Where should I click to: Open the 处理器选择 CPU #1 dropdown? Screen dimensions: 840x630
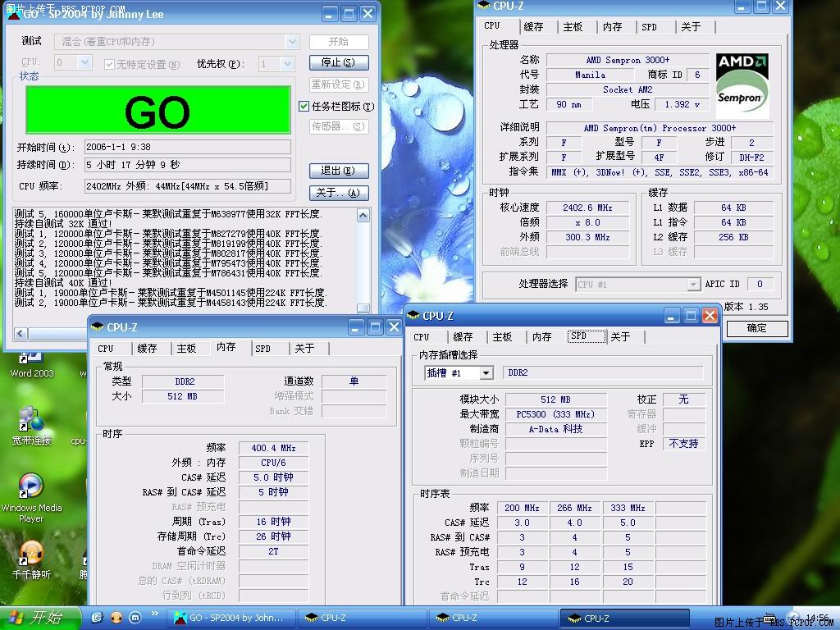[694, 284]
